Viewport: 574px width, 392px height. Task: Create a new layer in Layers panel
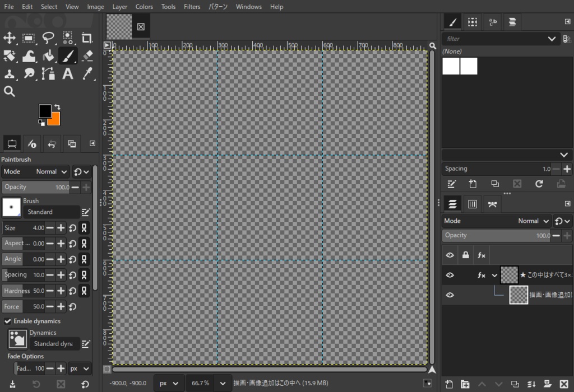[449, 384]
